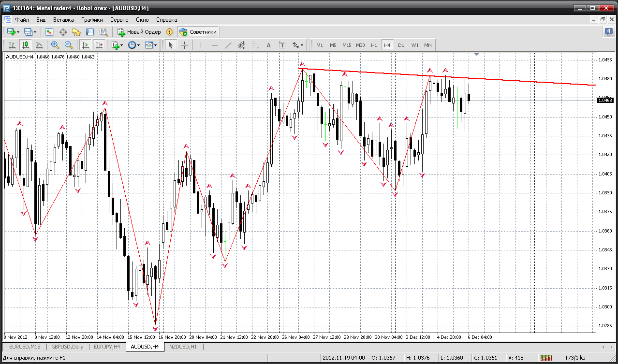618x364 pixels.
Task: Switch timeframe to W1
Action: click(415, 45)
